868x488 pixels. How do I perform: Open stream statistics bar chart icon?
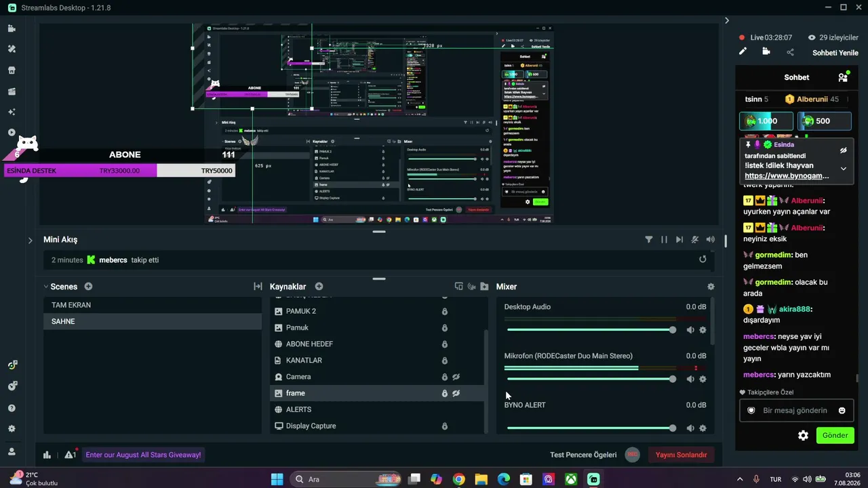tap(47, 455)
